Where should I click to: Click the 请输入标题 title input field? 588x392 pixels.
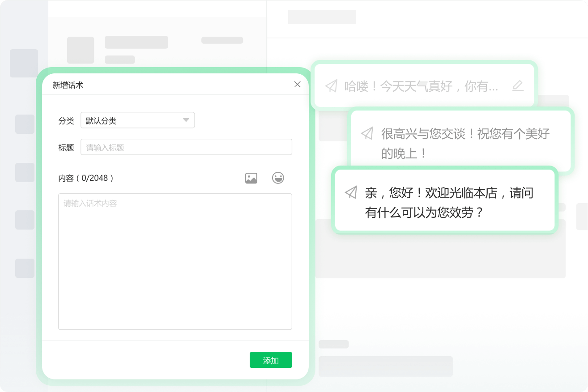click(186, 147)
